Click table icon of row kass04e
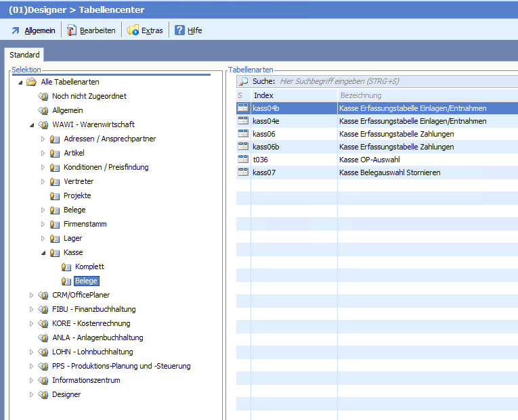 [x=243, y=121]
